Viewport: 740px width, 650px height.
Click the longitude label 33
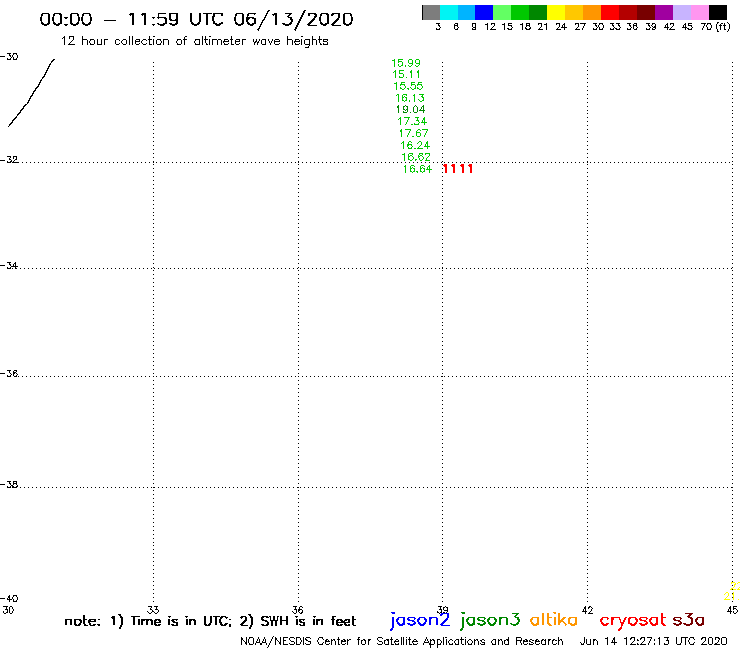click(x=153, y=610)
